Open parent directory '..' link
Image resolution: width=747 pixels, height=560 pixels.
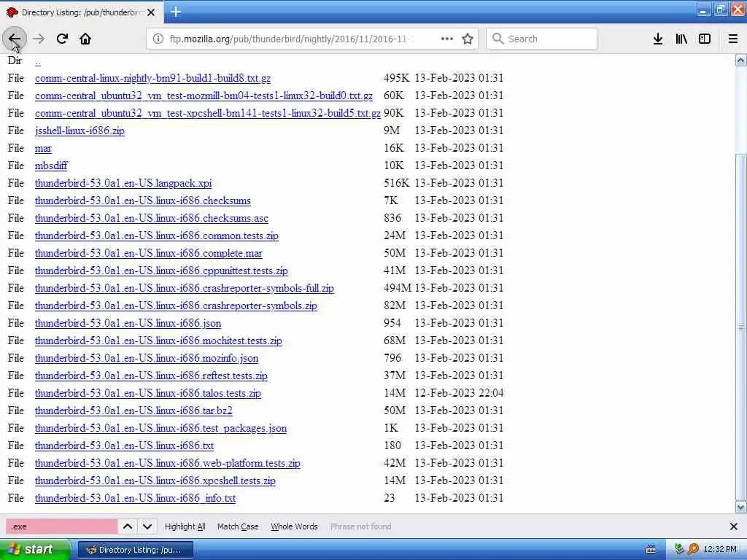(x=38, y=61)
